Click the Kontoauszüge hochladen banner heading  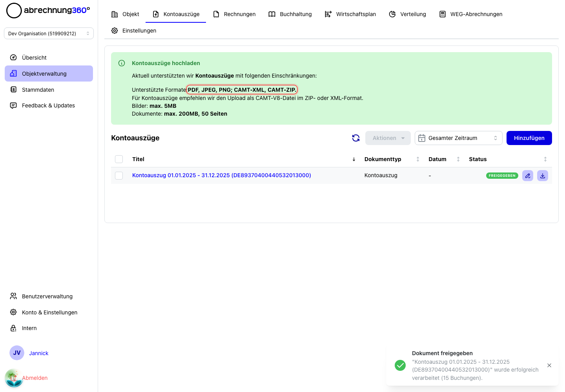pos(166,63)
